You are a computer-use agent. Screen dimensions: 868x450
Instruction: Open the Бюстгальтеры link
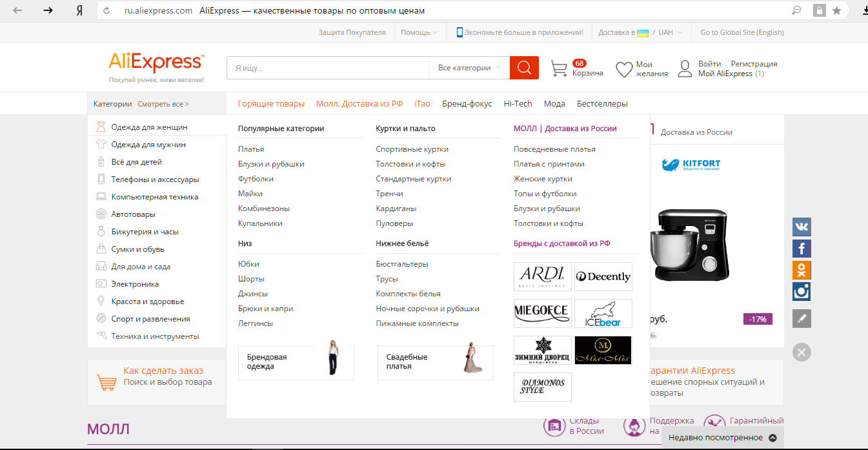[x=402, y=264]
